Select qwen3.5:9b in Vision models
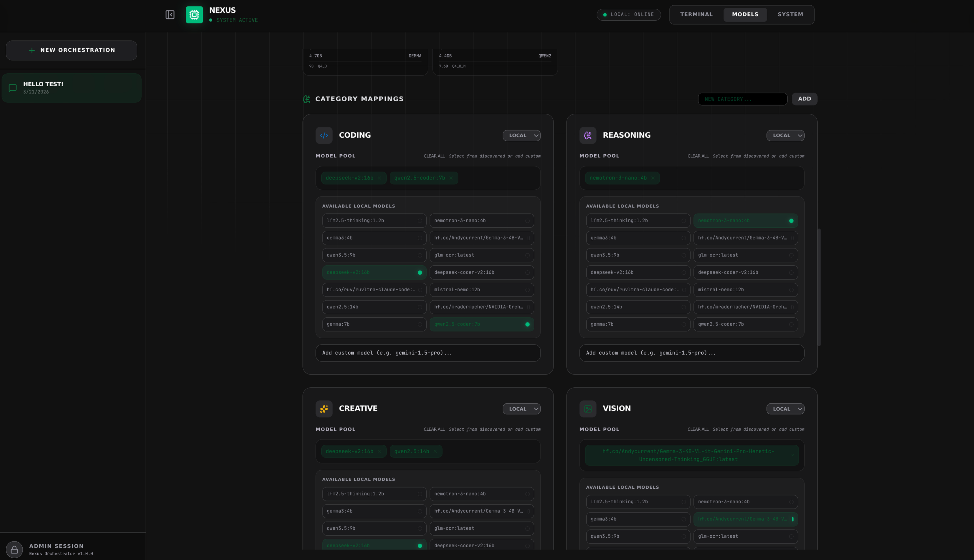Image resolution: width=974 pixels, height=560 pixels. (638, 537)
